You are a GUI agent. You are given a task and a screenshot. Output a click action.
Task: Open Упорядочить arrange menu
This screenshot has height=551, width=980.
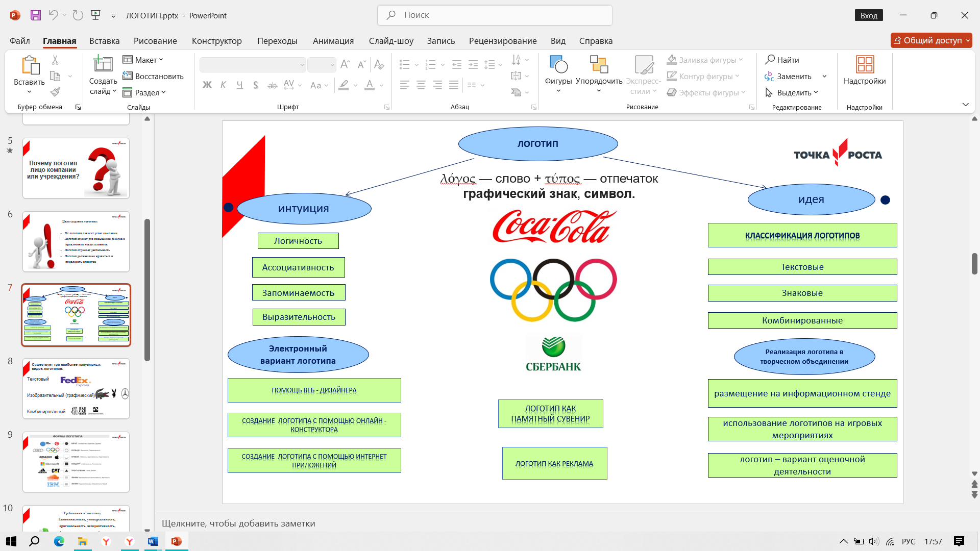[599, 74]
